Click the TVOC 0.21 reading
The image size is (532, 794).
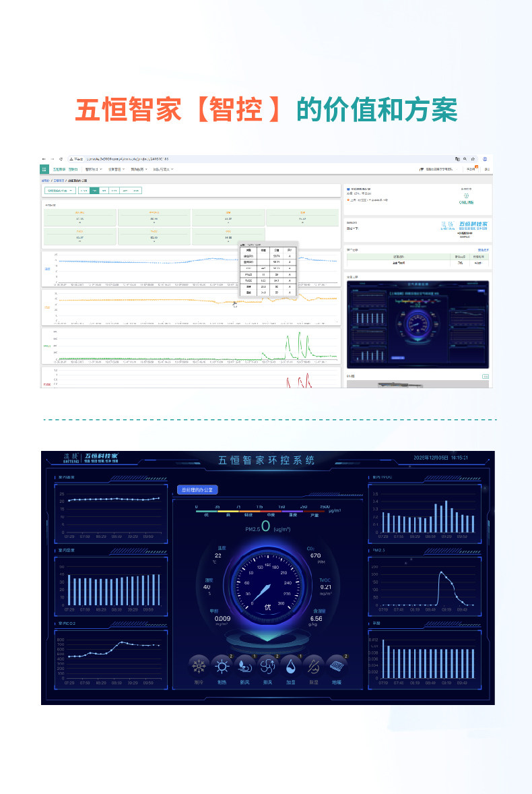(x=325, y=587)
